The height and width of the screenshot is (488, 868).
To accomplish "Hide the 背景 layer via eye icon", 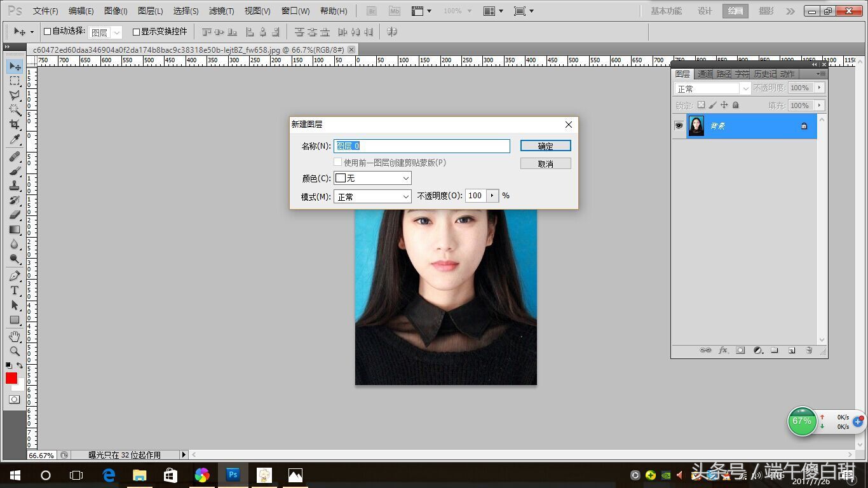I will (679, 126).
